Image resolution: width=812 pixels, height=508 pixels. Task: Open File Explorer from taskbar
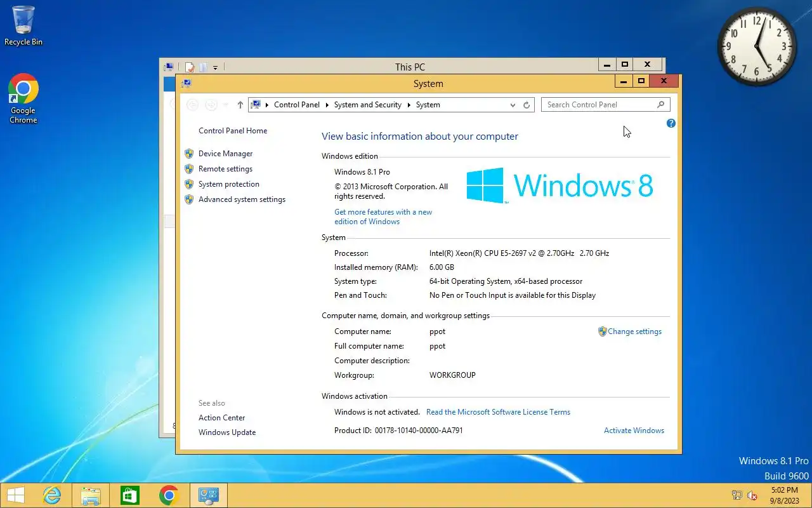tap(91, 495)
